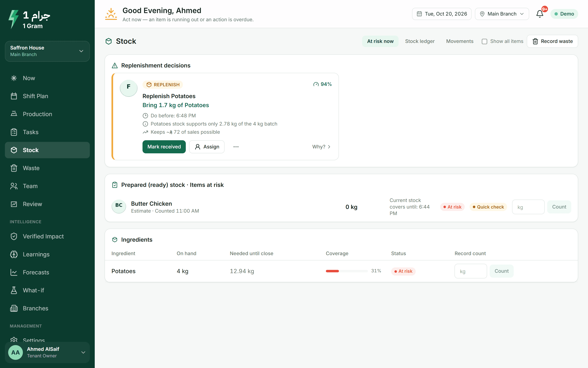588x368 pixels.
Task: Click the 94% confidence gauge icon
Action: click(x=316, y=84)
